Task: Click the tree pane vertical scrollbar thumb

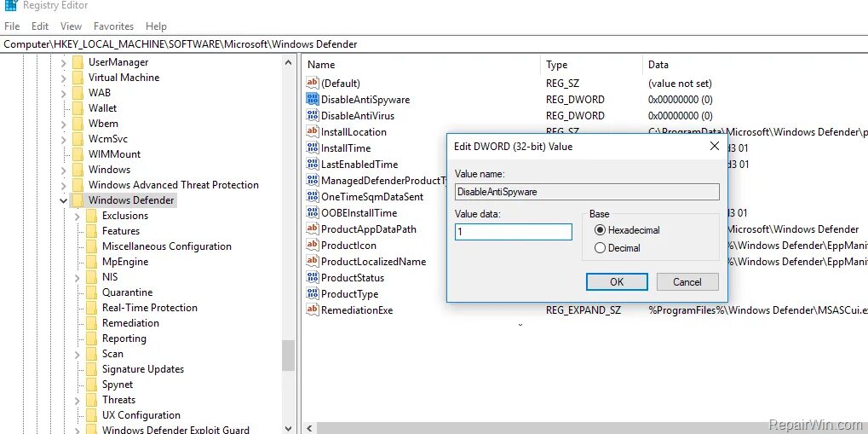Action: pyautogui.click(x=288, y=356)
